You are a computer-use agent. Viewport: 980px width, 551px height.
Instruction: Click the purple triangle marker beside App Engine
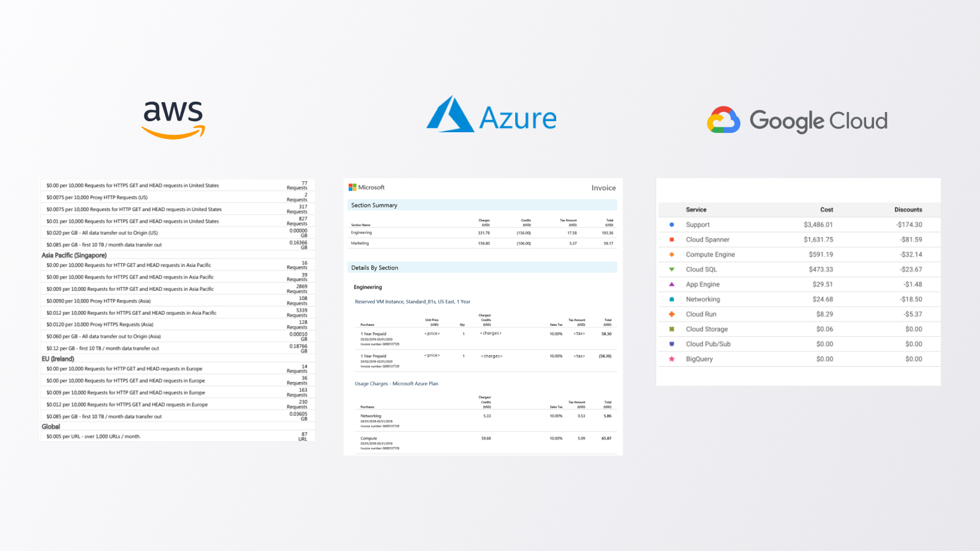[x=672, y=284]
